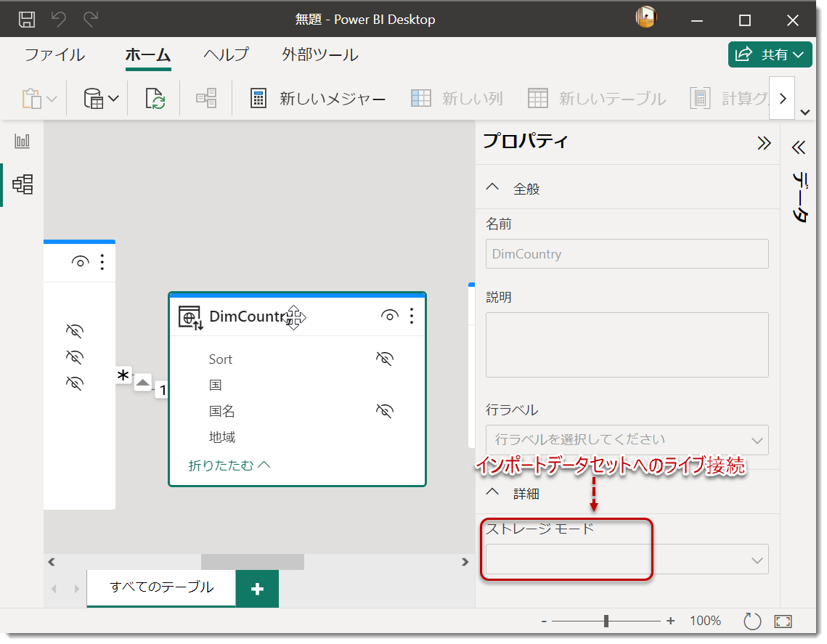Image resolution: width=827 pixels, height=644 pixels.
Task: Click the 100% zoom value
Action: point(705,621)
